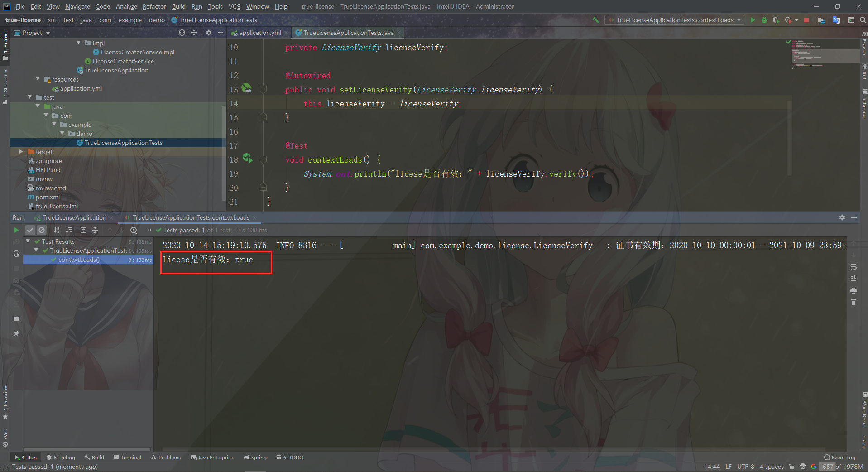
Task: Debug with the green bug icon
Action: tap(764, 20)
